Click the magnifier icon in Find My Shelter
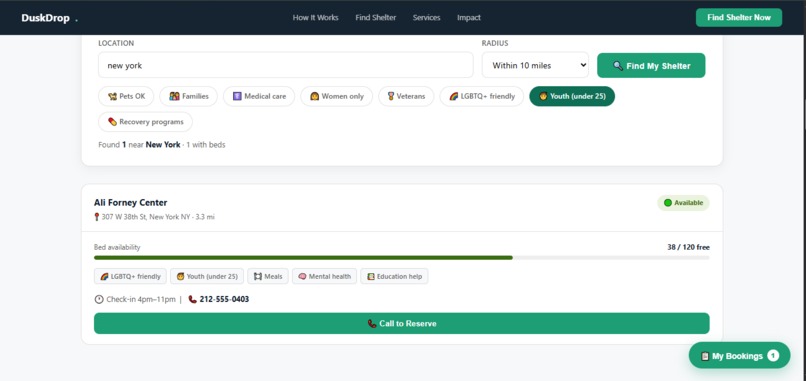The height and width of the screenshot is (381, 806). [x=618, y=66]
